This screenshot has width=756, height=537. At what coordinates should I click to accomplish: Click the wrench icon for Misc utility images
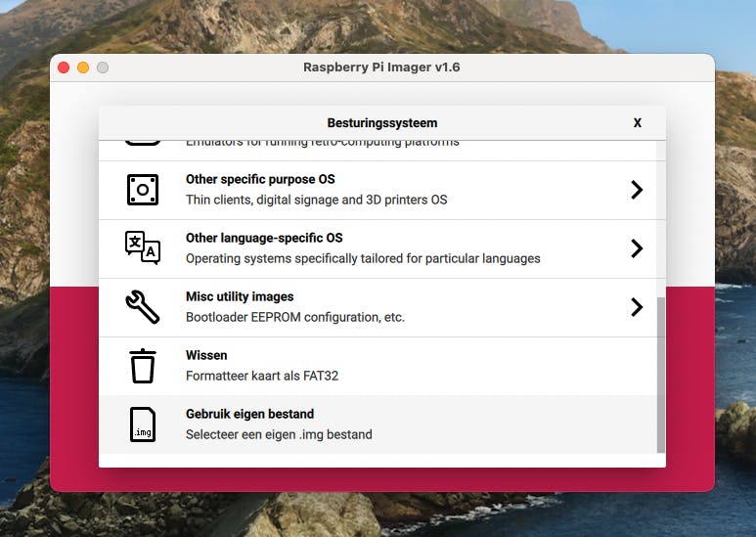(x=143, y=306)
